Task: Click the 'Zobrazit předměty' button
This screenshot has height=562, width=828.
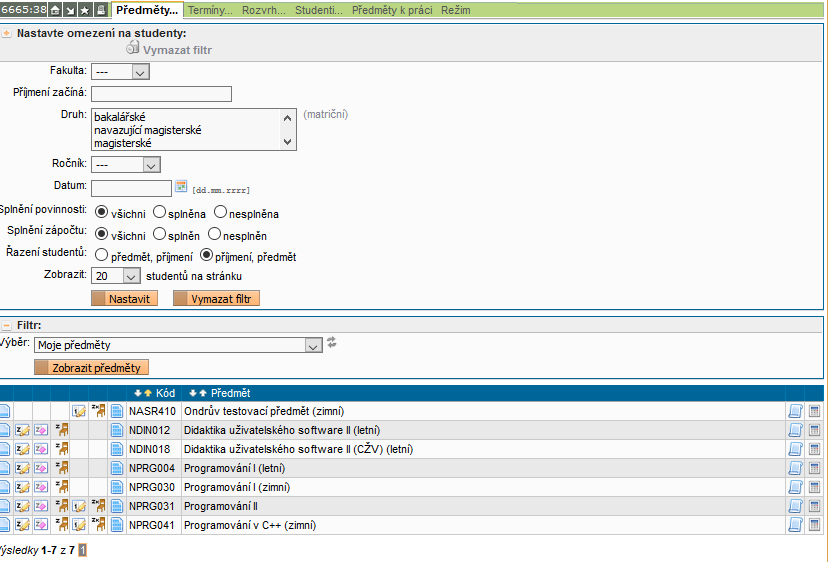Action: click(x=91, y=368)
